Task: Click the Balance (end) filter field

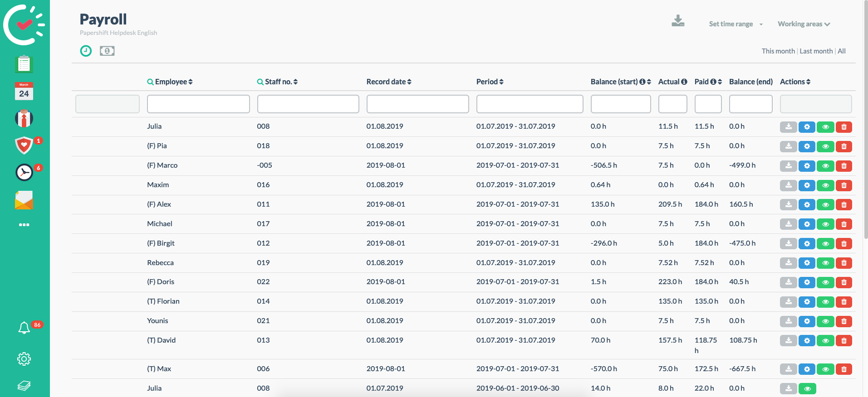Action: [x=751, y=104]
